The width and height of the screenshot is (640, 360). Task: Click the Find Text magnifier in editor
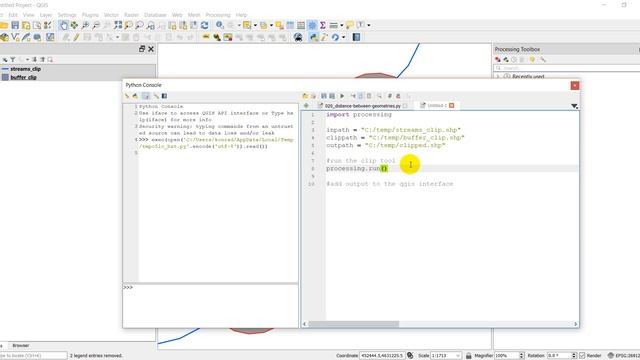[380, 96]
